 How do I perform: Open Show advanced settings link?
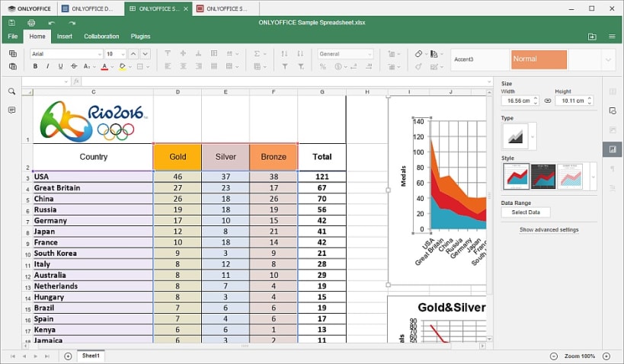pos(549,229)
